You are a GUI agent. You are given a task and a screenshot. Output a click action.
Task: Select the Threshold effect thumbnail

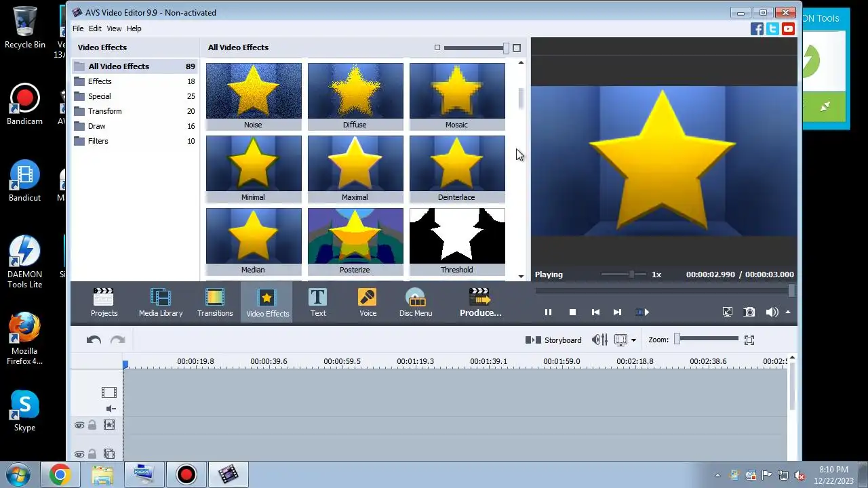click(457, 241)
